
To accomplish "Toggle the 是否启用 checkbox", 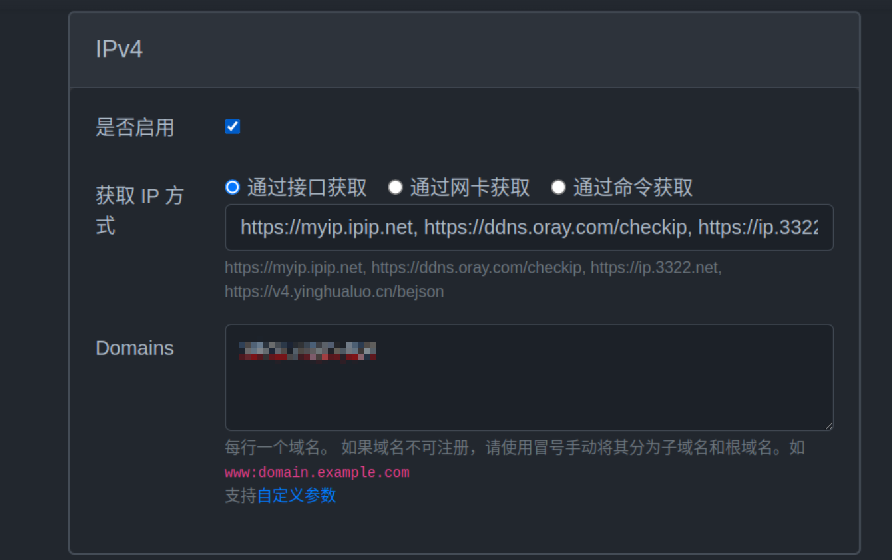I will tap(232, 127).
